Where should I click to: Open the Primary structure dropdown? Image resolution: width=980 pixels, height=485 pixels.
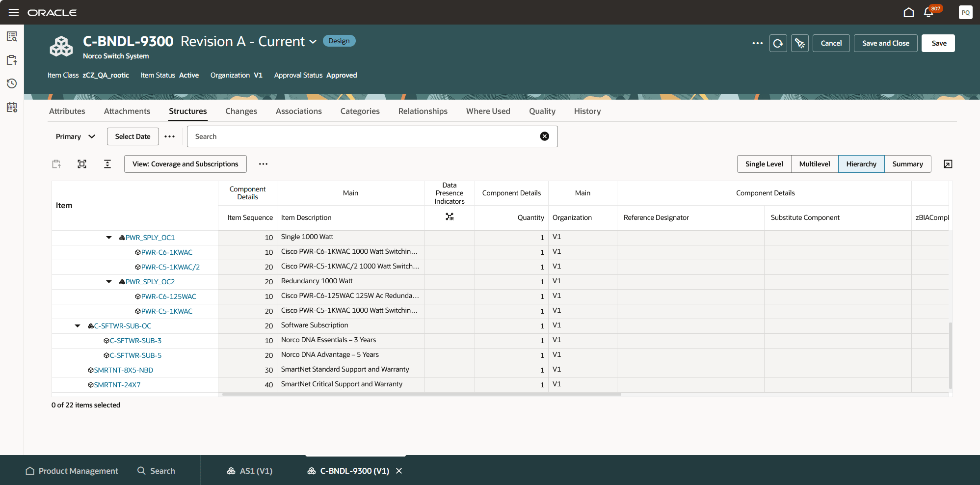click(x=76, y=136)
